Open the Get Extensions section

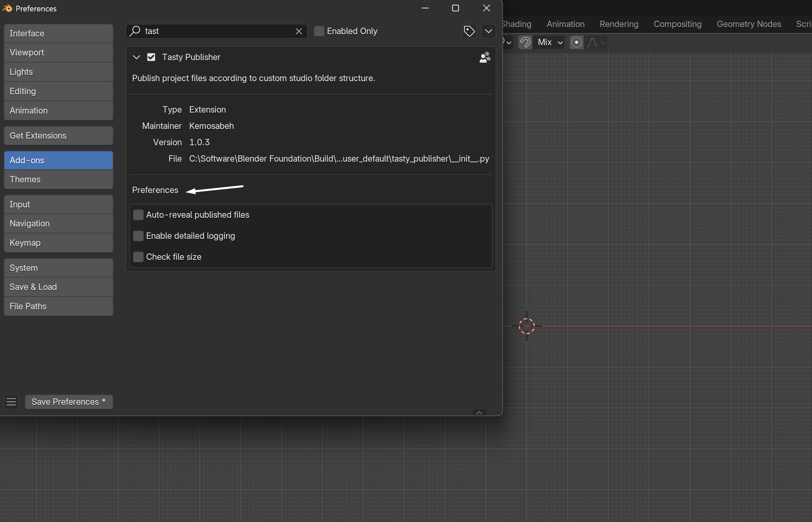pos(58,136)
